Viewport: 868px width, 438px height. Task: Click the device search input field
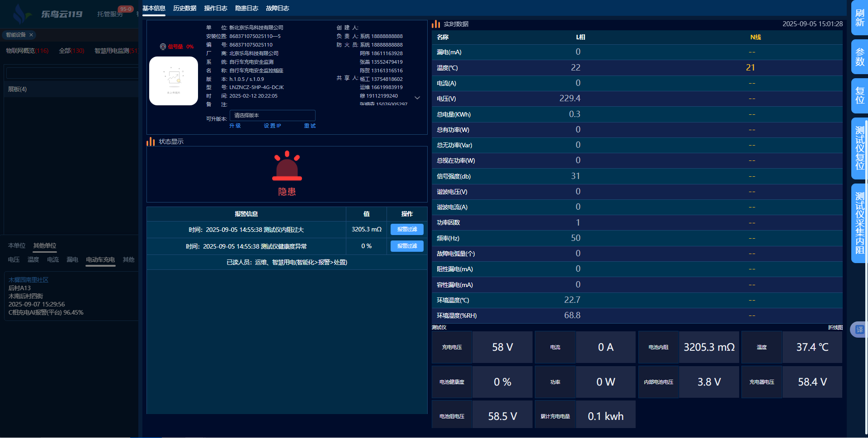(72, 73)
